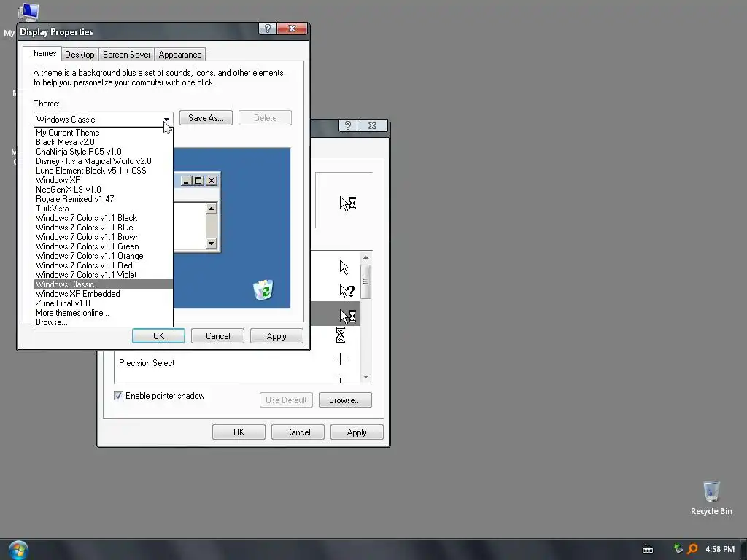Click OK in Display Properties

[158, 336]
